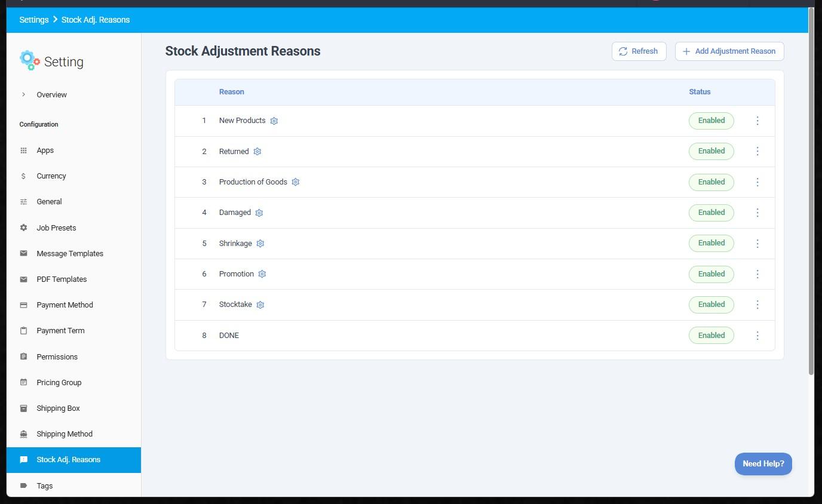Open the three-dot menu for Production of Goods
This screenshot has width=822, height=504.
tap(757, 182)
